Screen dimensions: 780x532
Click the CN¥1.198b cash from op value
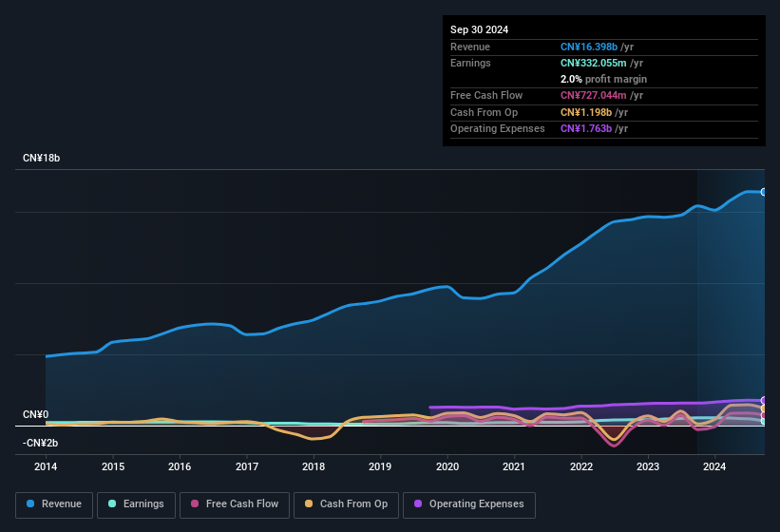coord(586,112)
